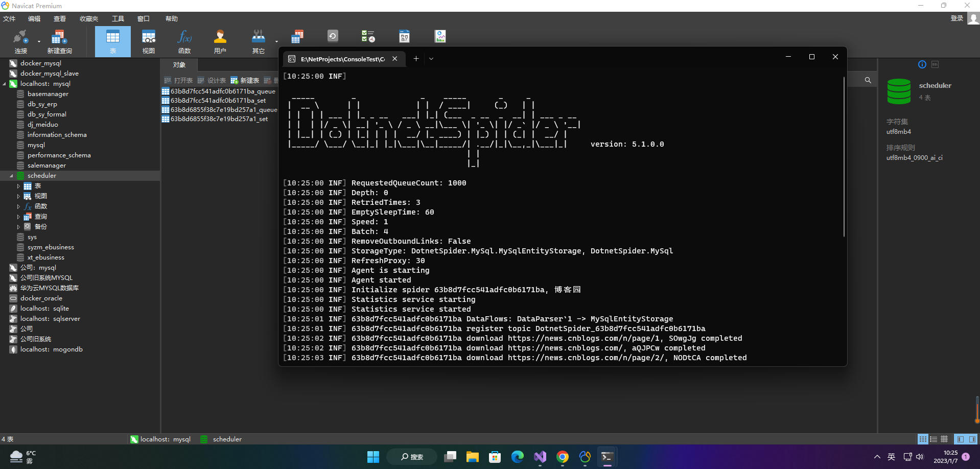980x469 pixels.
Task: Click the model icon in the main toolbar
Action: click(404, 36)
